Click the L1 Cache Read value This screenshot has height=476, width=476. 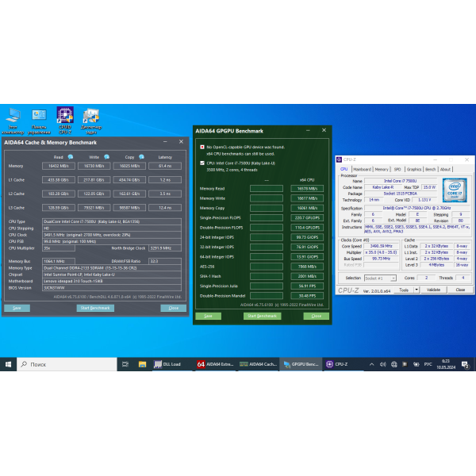tap(59, 180)
